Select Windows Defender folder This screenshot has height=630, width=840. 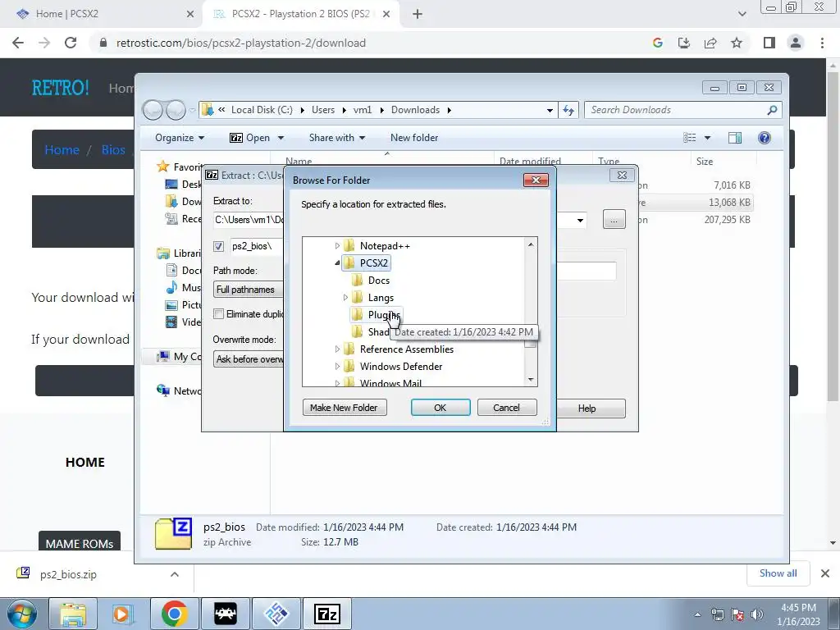tap(400, 367)
